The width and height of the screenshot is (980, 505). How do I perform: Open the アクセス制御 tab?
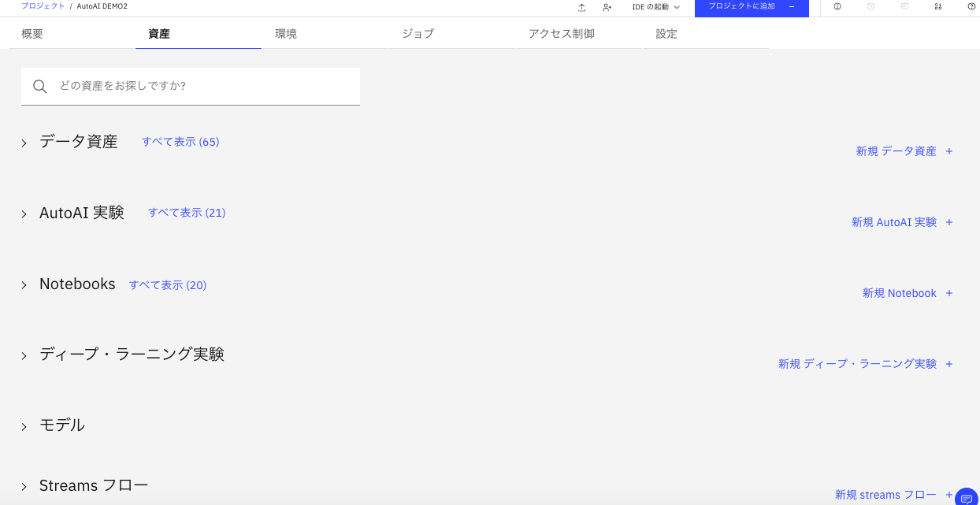(562, 33)
